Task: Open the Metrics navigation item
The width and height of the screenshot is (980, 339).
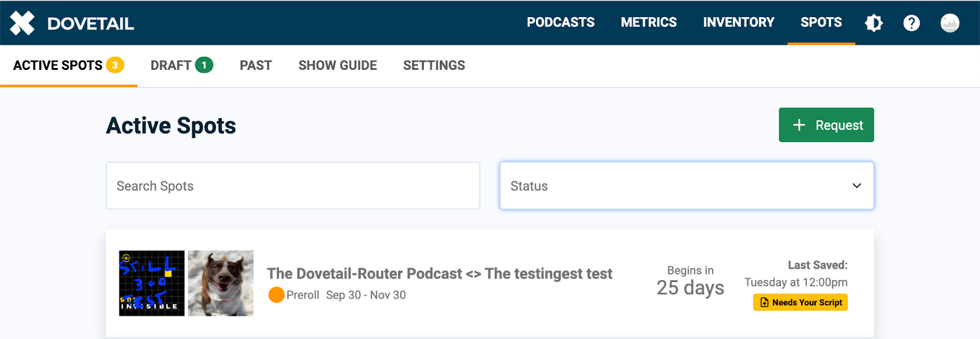Action: pos(649,23)
